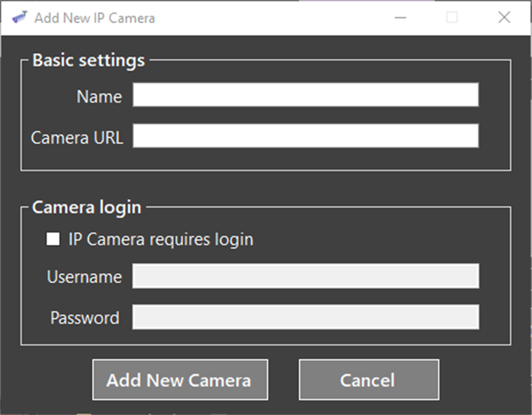Click the Username label
Viewport: 532px width, 415px height.
click(84, 276)
